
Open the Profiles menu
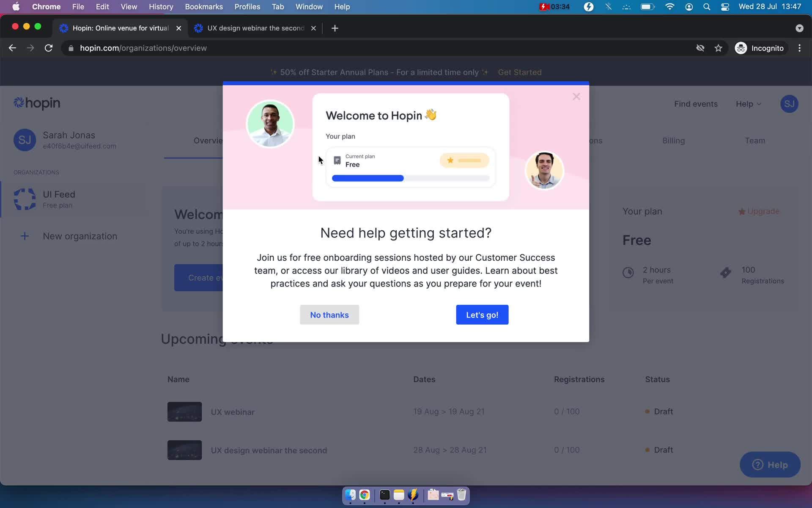point(247,7)
